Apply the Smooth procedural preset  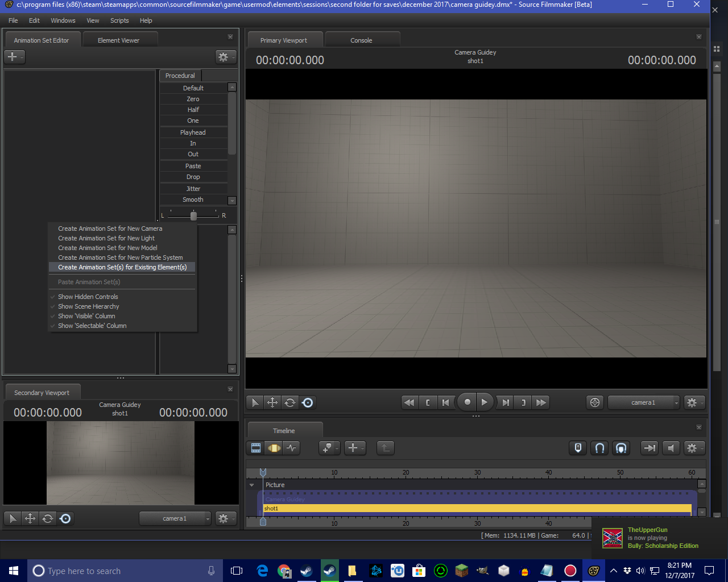[193, 199]
